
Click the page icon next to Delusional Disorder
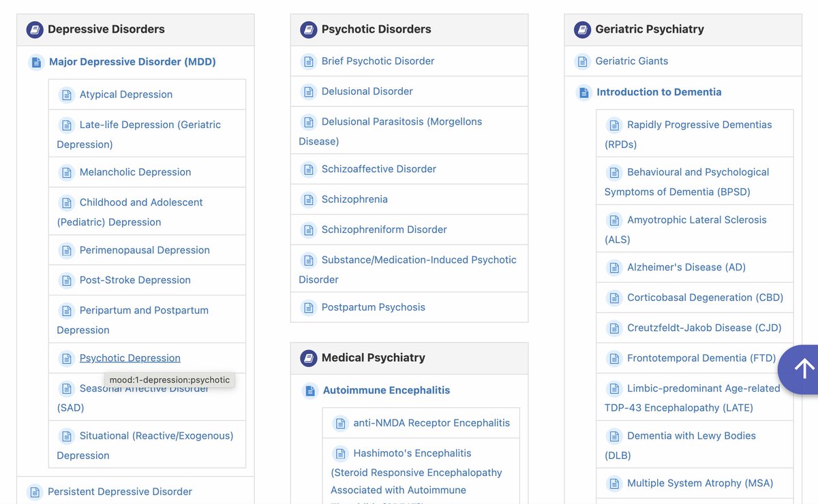[x=309, y=91]
